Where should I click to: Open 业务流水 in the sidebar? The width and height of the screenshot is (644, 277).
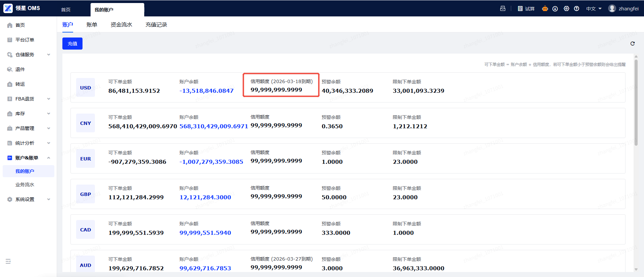point(25,185)
